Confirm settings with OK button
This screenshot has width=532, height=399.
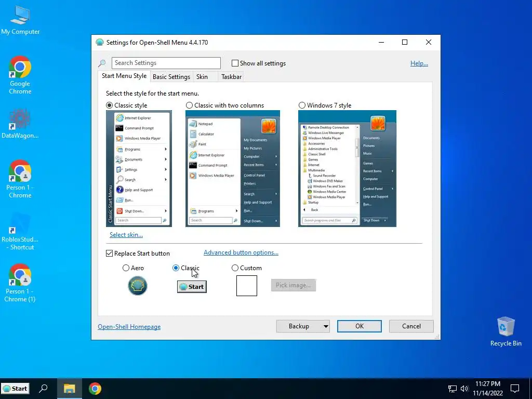pos(360,326)
